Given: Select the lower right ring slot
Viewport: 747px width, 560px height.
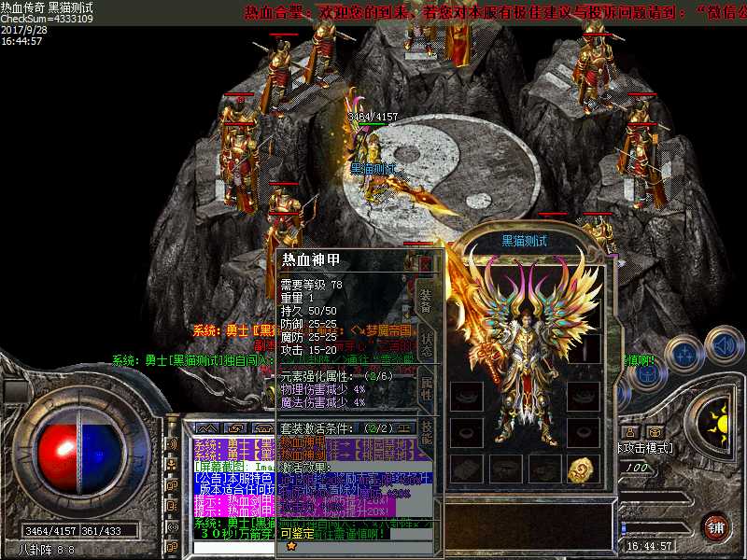Looking at the screenshot, I should click(583, 432).
